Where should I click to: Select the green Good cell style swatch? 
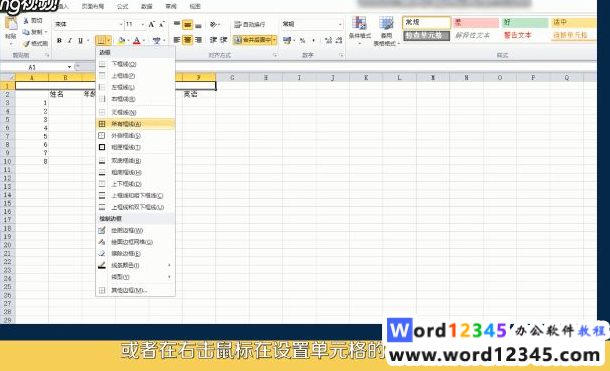click(524, 23)
